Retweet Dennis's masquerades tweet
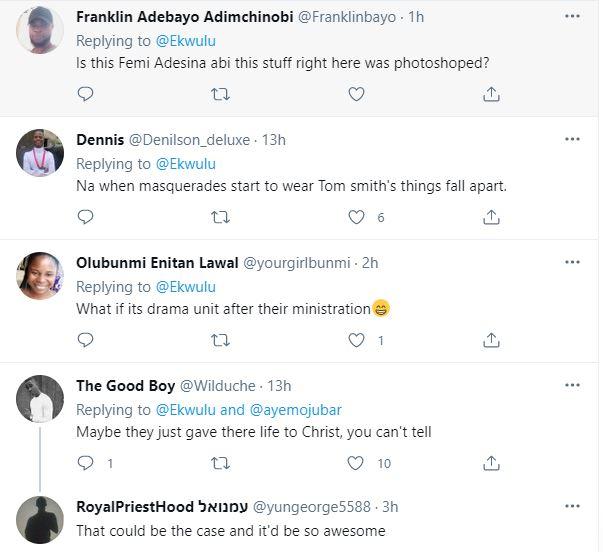Screen dimensions: 603x552 coord(221,217)
